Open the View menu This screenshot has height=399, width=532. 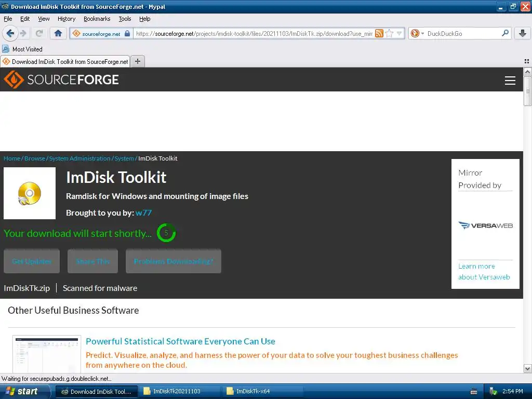point(44,19)
